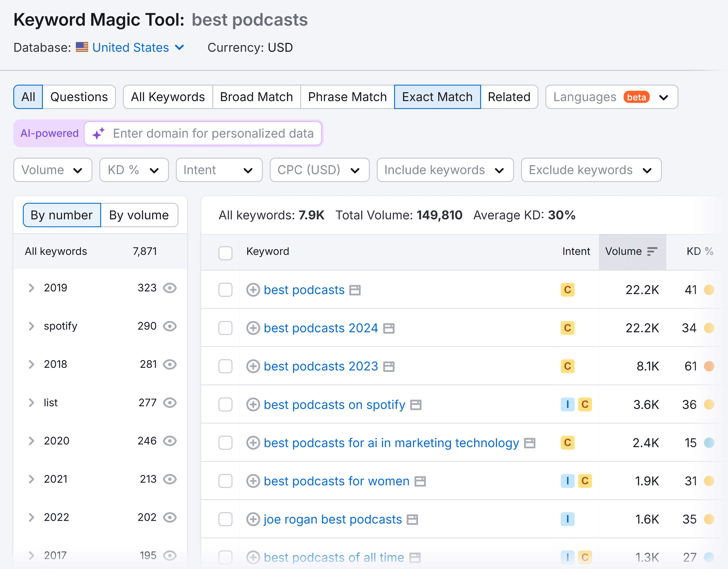Screen dimensions: 728x569
Task: Open SERP icon beside 'best podcasts' keyword
Action: coord(355,290)
